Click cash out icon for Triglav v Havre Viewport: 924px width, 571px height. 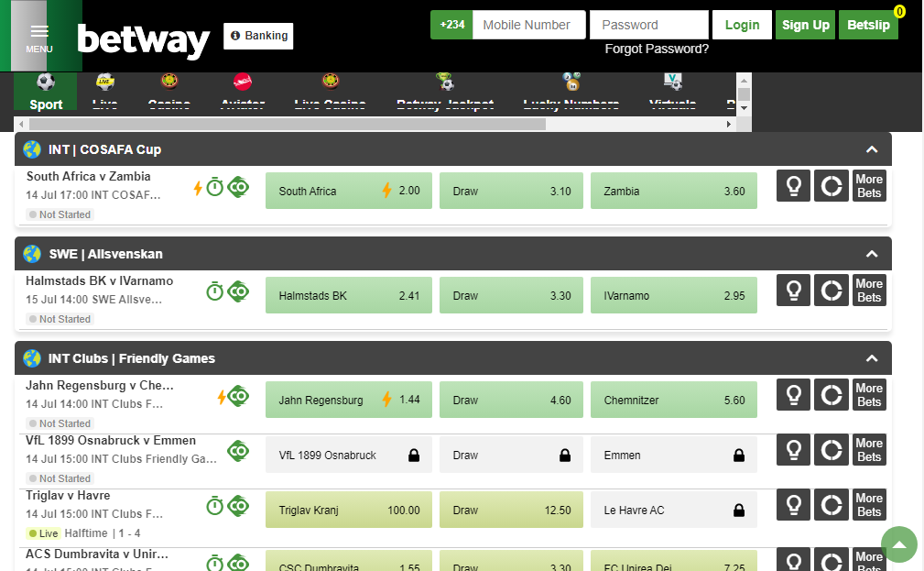point(239,506)
